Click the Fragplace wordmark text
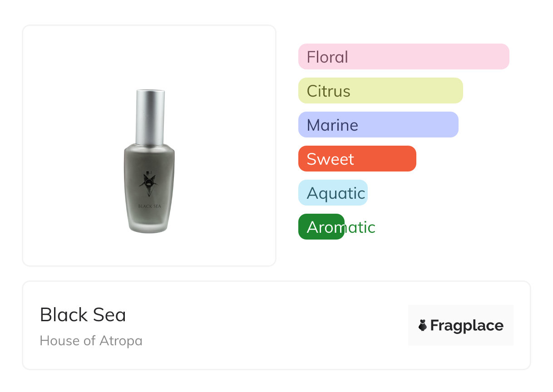Screen dimensions: 553x392 tap(467, 326)
